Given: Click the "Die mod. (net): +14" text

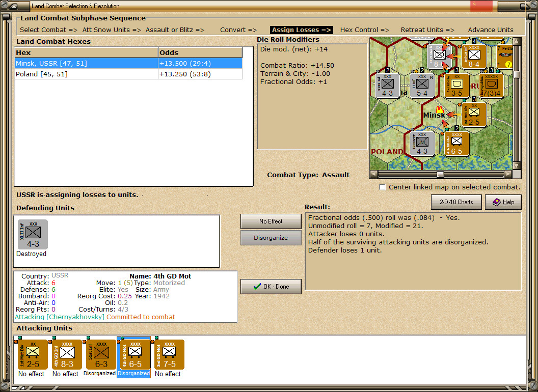Looking at the screenshot, I should [x=293, y=49].
